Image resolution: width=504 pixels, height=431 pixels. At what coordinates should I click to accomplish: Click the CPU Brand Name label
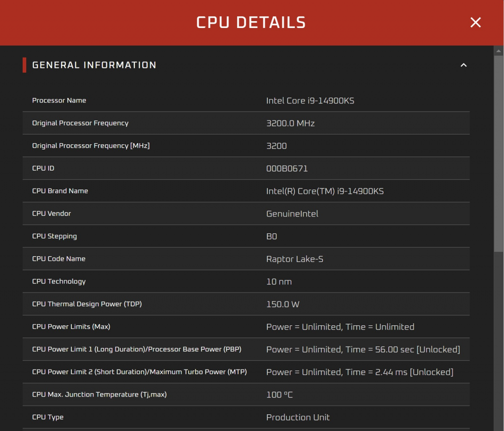(x=60, y=191)
